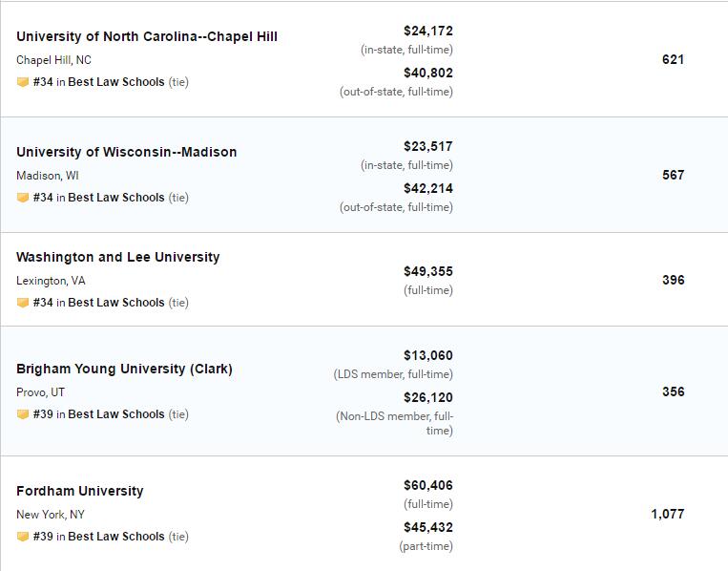This screenshot has width=728, height=571.
Task: Click Fordham's 1,077 enrollment number
Action: point(668,514)
